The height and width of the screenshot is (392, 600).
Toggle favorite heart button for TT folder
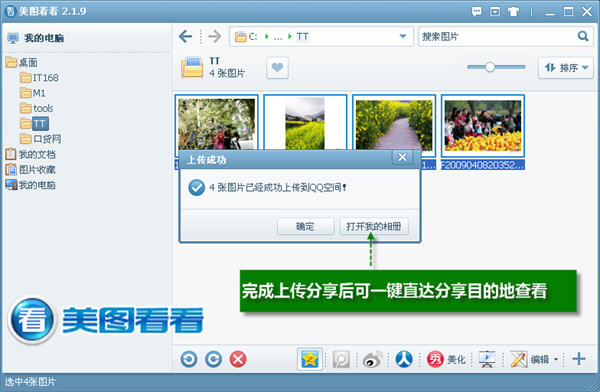click(x=277, y=68)
